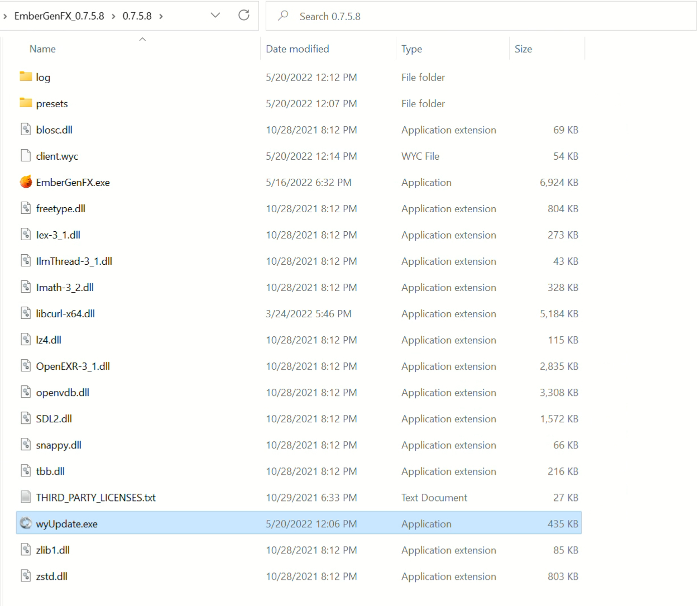
Task: Navigate to EmberGenFX_0.7.5.8 breadcrumb
Action: coord(59,16)
